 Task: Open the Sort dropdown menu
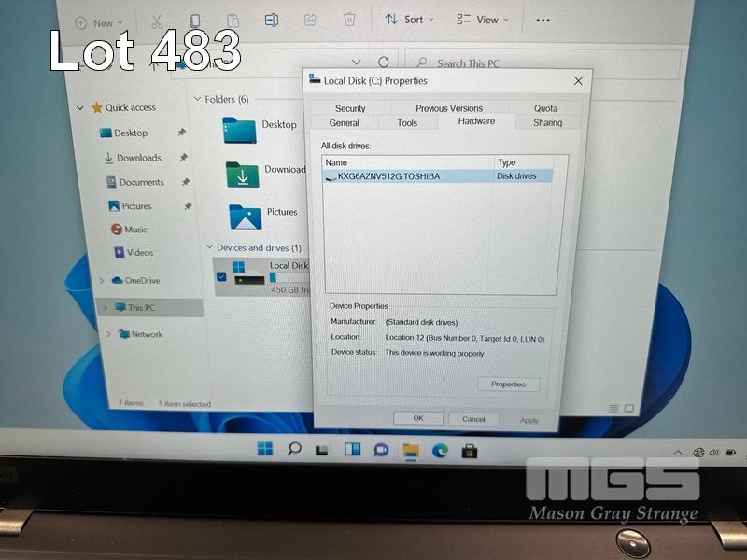click(x=409, y=20)
